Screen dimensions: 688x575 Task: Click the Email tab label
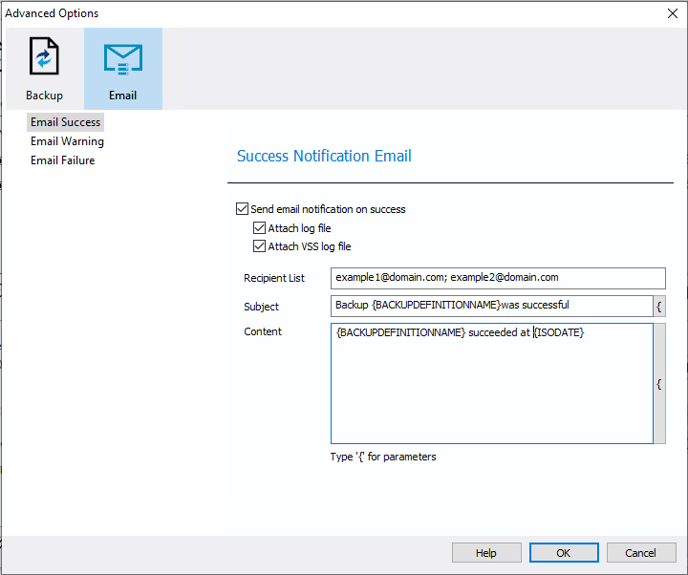pos(123,95)
